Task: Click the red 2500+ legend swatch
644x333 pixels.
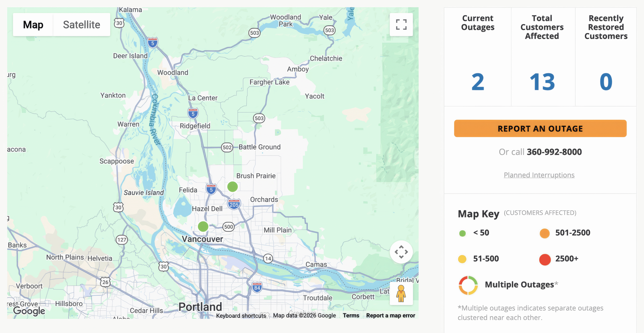Action: (545, 259)
